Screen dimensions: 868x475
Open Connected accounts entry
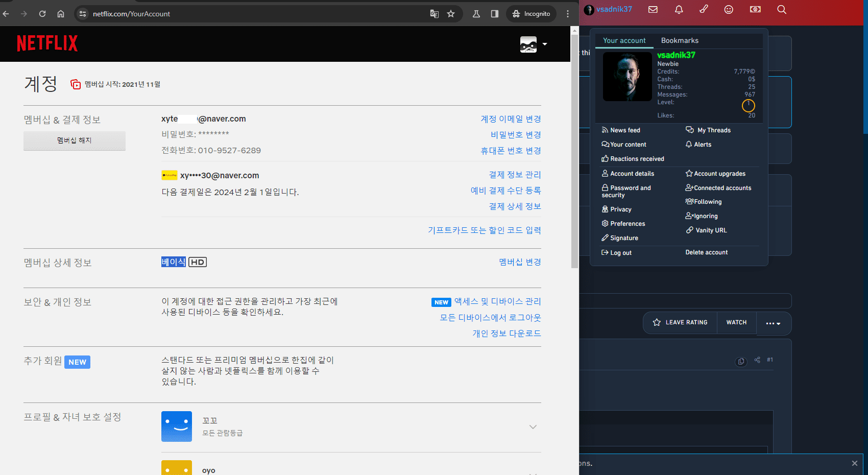718,188
